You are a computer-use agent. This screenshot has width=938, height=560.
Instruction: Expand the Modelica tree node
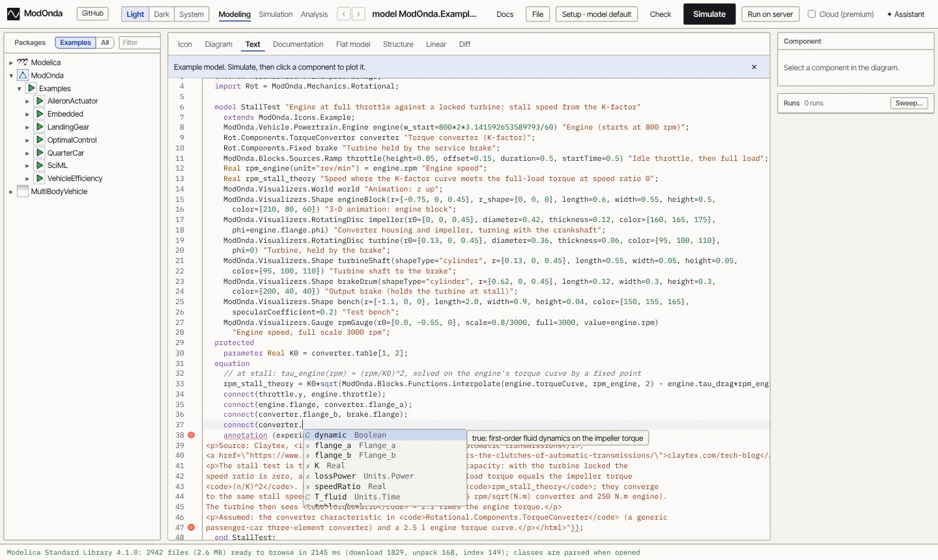11,63
